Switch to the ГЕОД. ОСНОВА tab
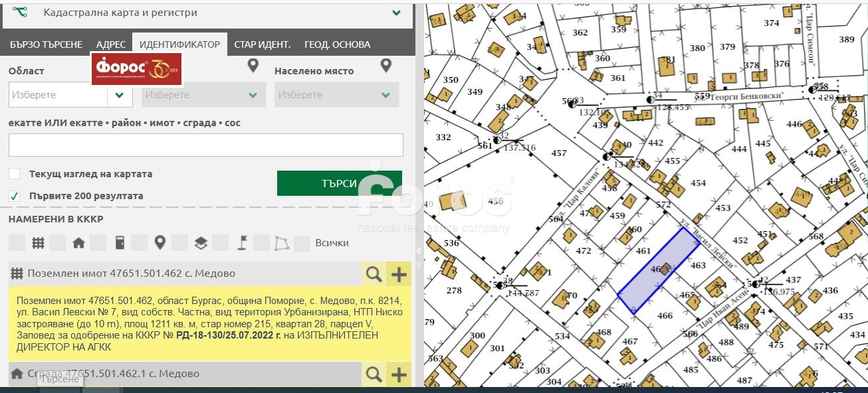The image size is (868, 393). click(x=337, y=44)
